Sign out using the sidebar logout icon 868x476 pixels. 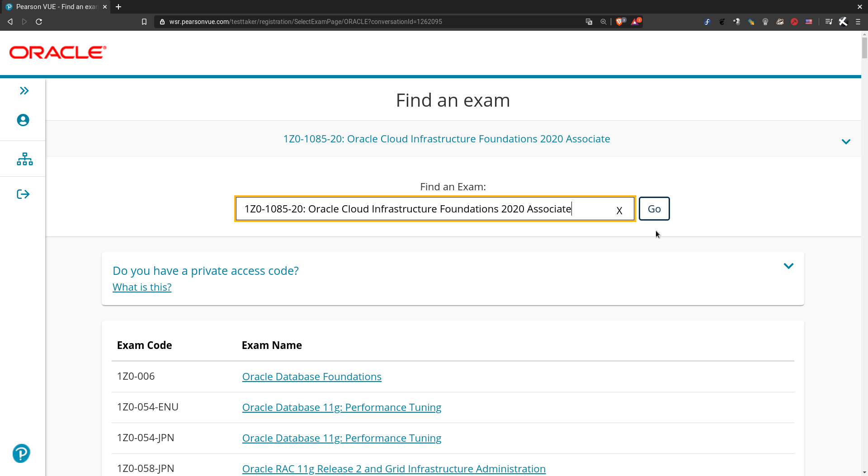click(x=23, y=193)
